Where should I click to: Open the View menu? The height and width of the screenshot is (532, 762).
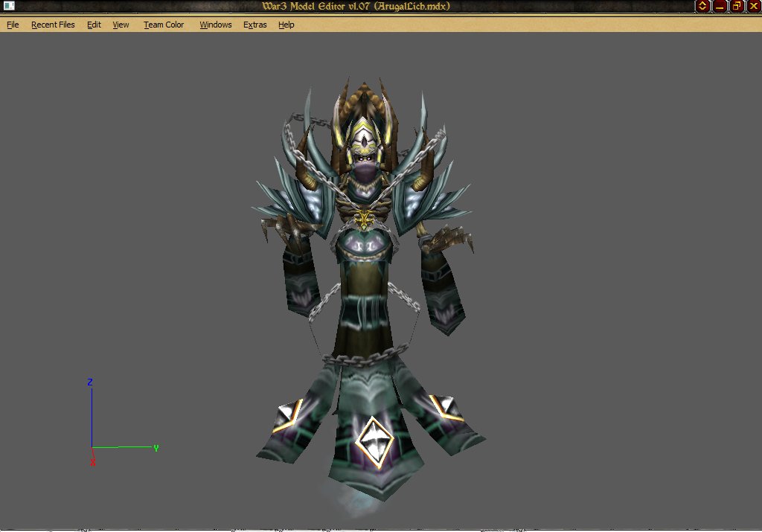(x=121, y=25)
